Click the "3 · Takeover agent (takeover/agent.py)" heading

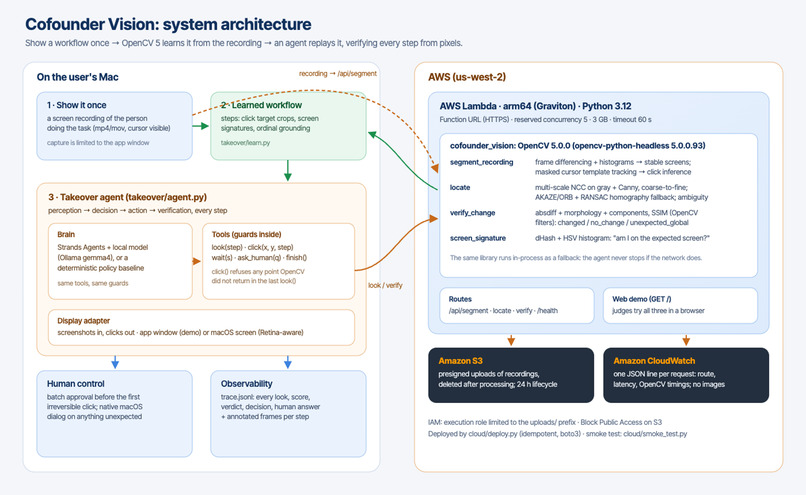tap(127, 197)
